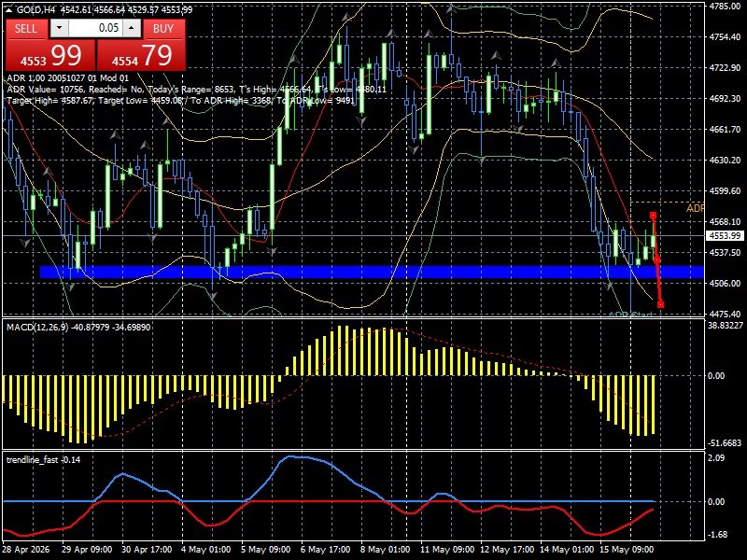Viewport: 747px width, 560px height.
Task: Click the sell price 4553 99
Action: tap(50, 55)
